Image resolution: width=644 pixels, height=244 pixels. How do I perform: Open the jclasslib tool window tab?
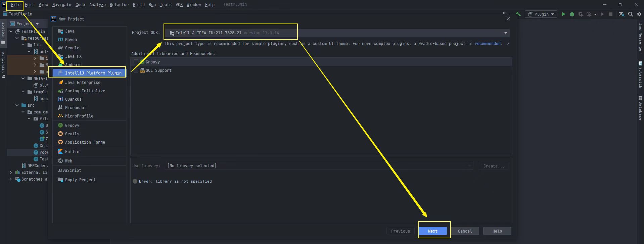coord(640,75)
